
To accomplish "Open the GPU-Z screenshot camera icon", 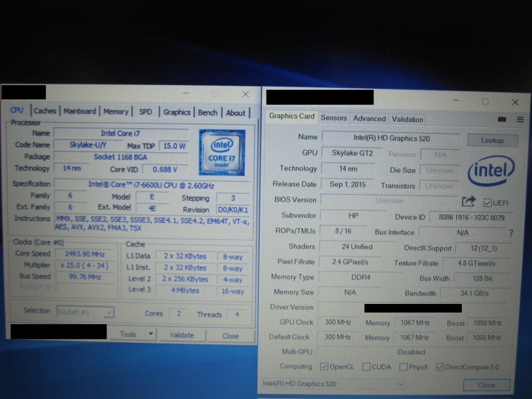I will pos(502,119).
